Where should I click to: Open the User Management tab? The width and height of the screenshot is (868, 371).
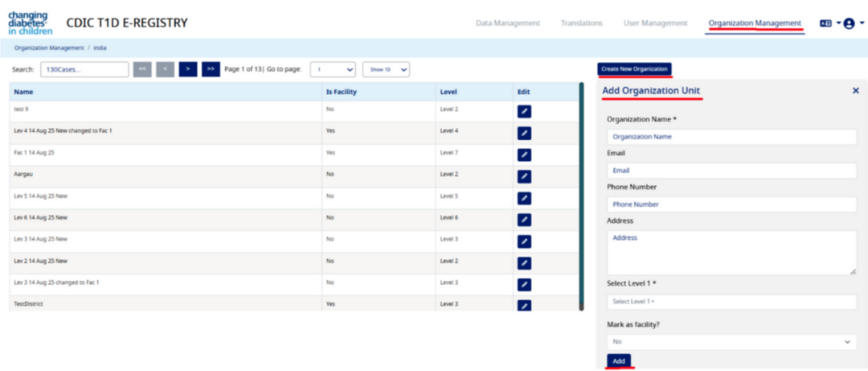click(x=655, y=23)
